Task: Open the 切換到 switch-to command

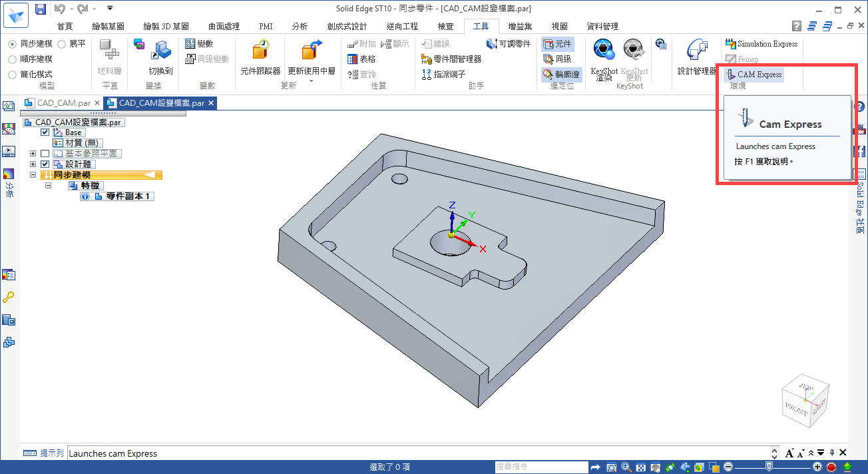Action: (160, 57)
